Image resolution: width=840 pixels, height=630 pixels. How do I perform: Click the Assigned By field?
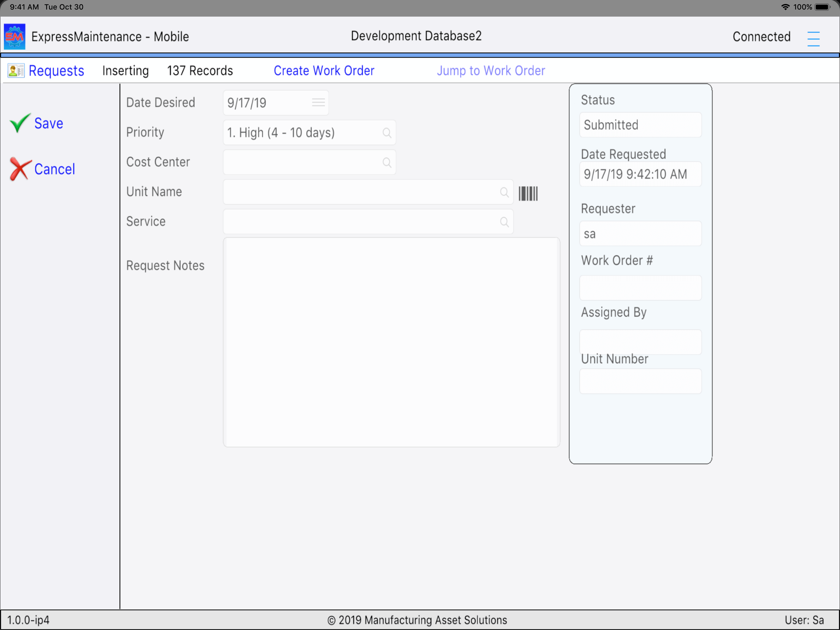point(640,341)
